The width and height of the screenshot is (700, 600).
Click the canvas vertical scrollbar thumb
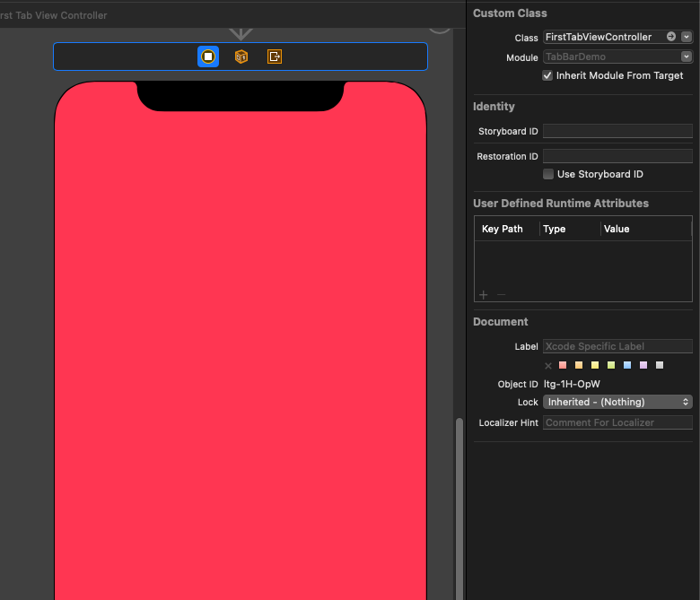459,509
